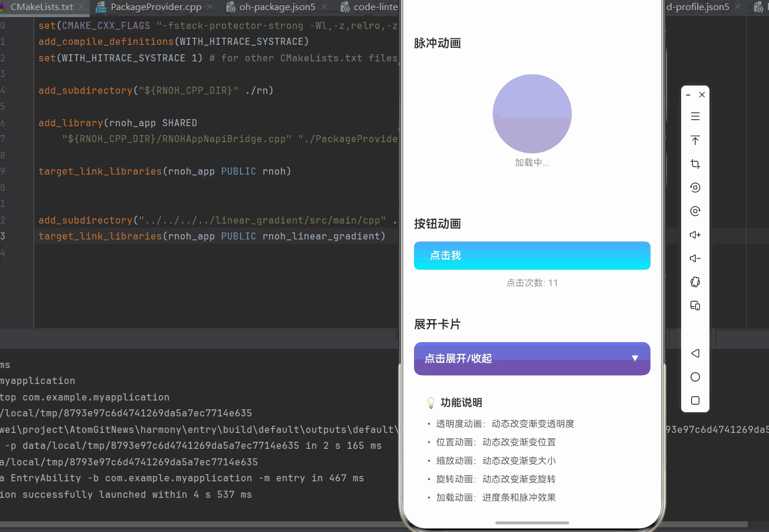Tap the emulator Recents square button
769x532 pixels.
coord(695,400)
